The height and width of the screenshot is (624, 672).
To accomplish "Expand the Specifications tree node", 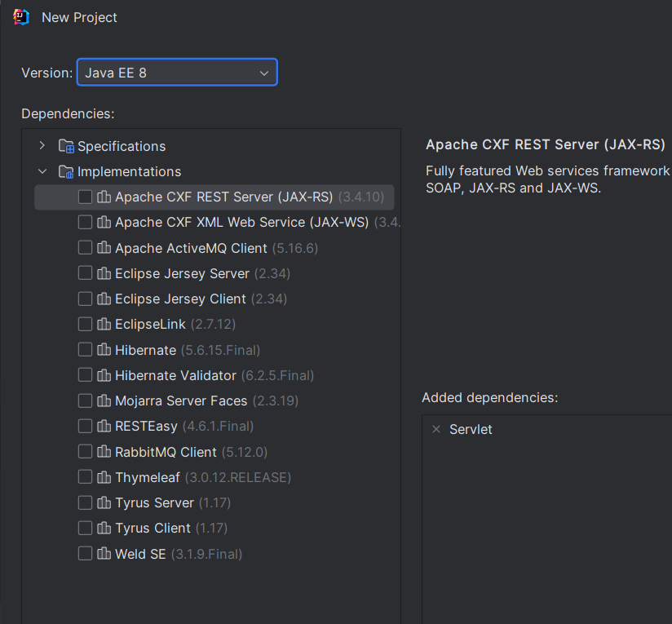I will pos(42,146).
